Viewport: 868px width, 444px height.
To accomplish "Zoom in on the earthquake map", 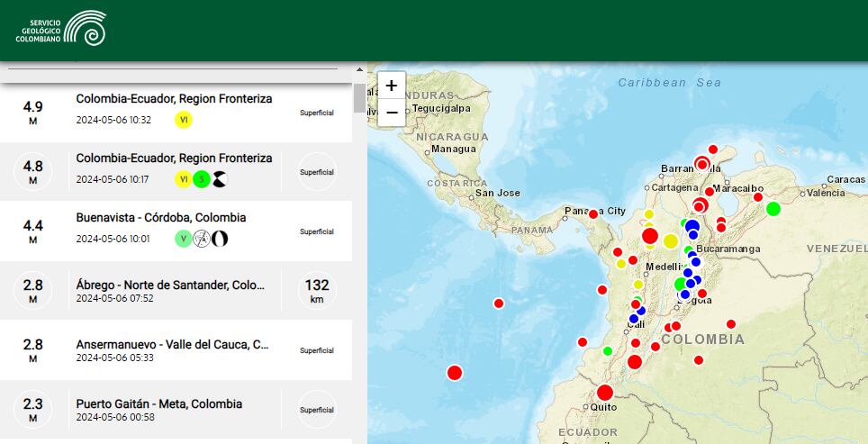I will pos(392,86).
